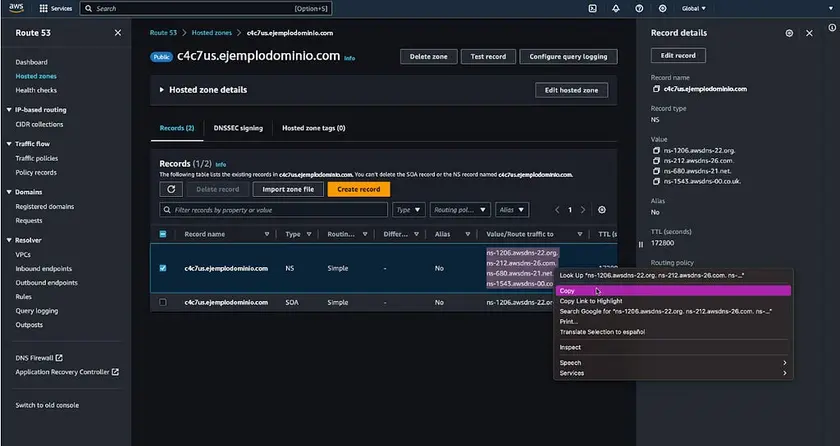
Task: Click Configure query logging button
Action: click(568, 56)
